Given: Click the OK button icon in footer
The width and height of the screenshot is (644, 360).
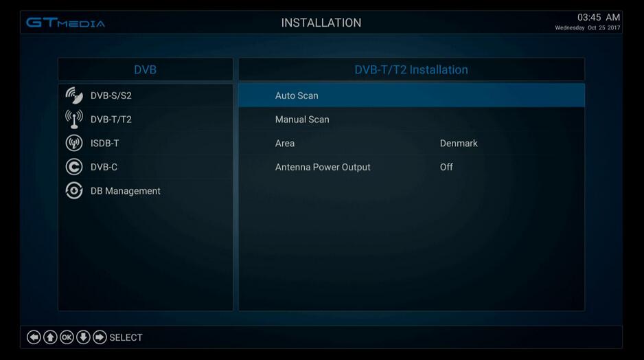Looking at the screenshot, I should (x=67, y=337).
